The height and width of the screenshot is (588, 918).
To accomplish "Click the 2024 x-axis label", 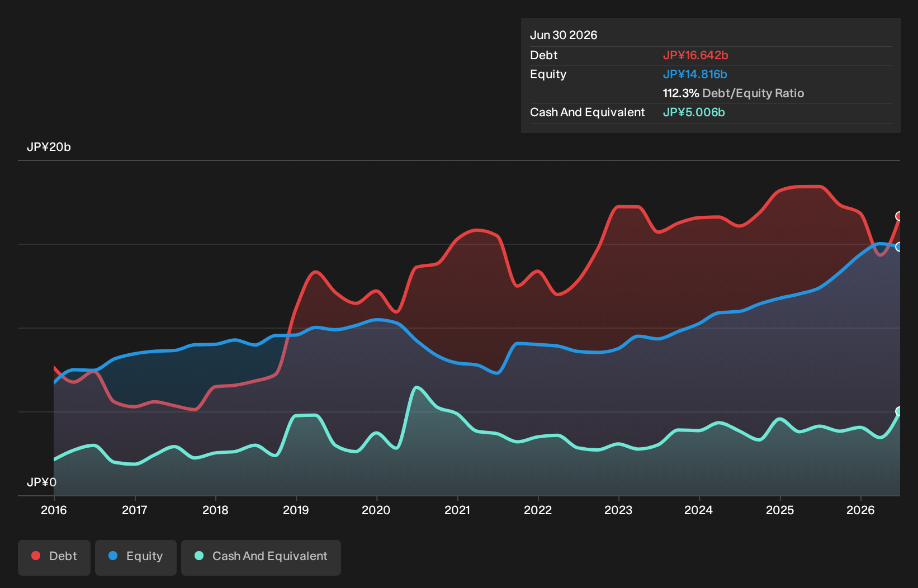I will pyautogui.click(x=699, y=510).
